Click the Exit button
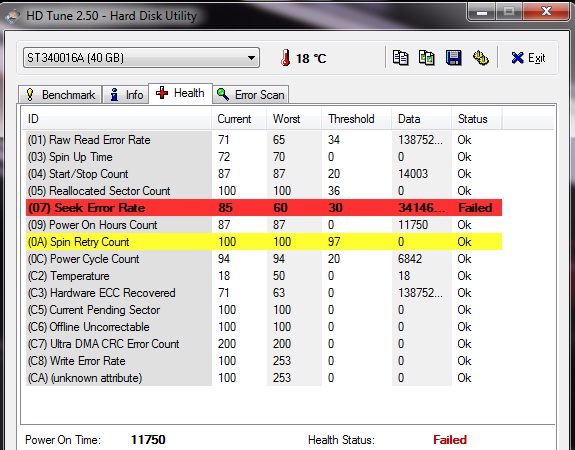 coord(528,58)
